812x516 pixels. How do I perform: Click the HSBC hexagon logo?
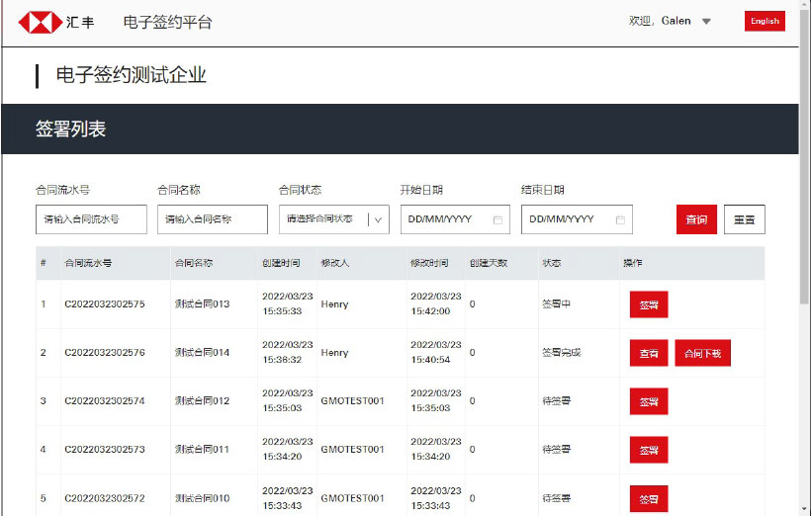[x=40, y=22]
